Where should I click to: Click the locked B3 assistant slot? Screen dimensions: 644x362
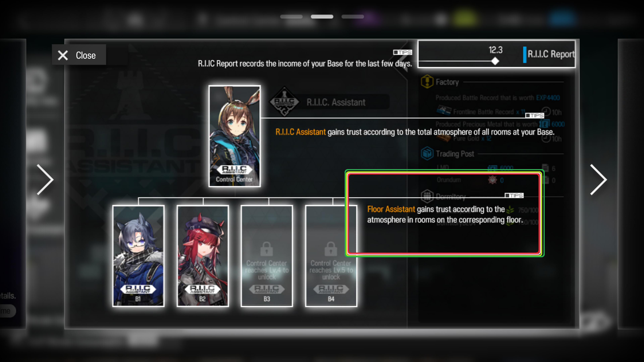pyautogui.click(x=267, y=256)
